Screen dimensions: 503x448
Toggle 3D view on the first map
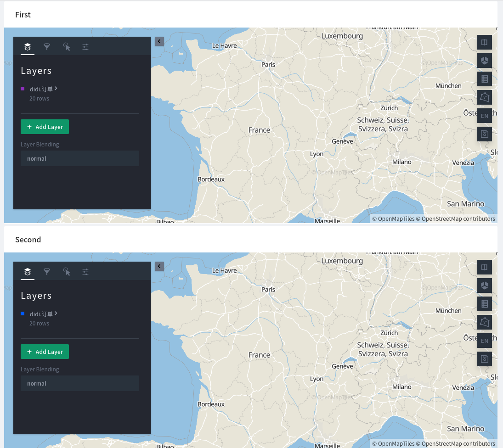(484, 60)
